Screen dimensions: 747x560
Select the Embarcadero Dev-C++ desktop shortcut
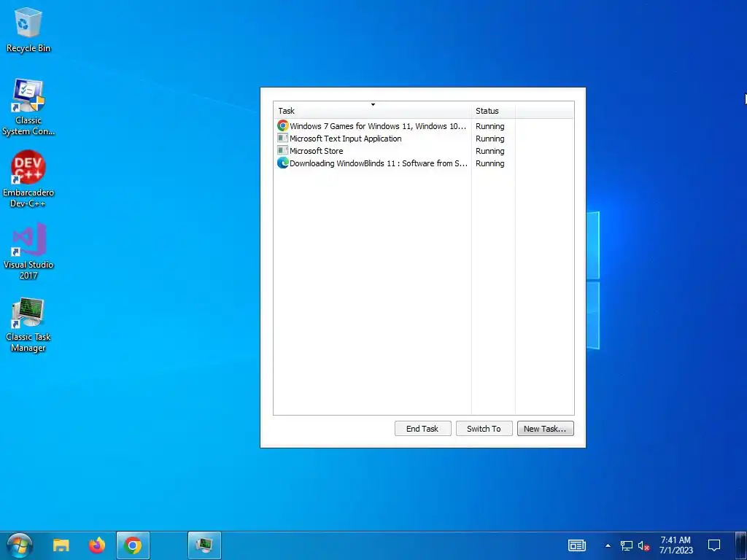pos(28,179)
